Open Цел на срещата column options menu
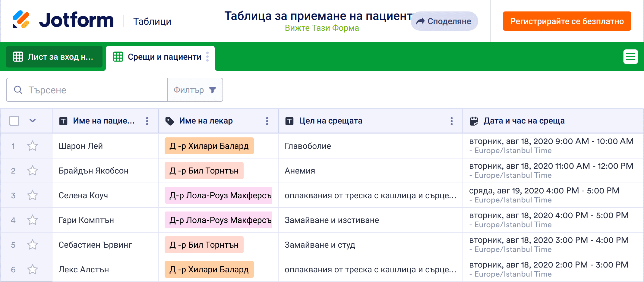This screenshot has height=282, width=644. click(x=451, y=121)
